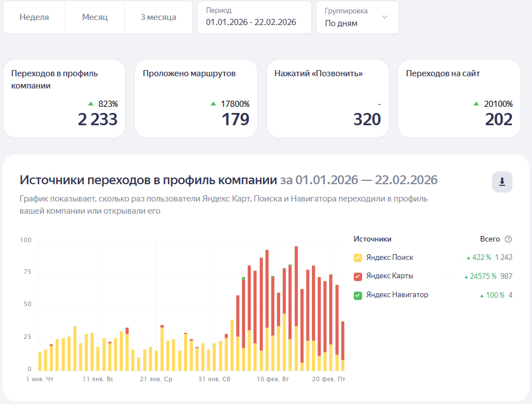The height and width of the screenshot is (404, 532).
Task: Click the 10 фев. Вт axis label
Action: coord(273,379)
